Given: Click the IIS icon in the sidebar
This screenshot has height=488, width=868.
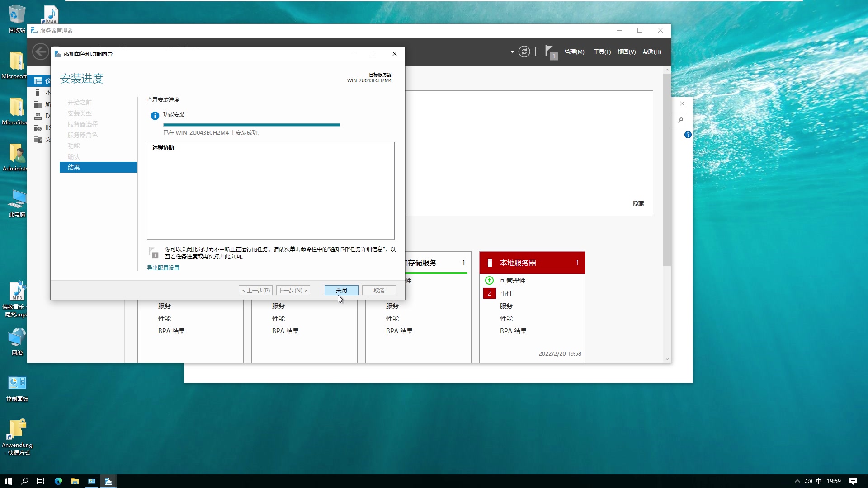Looking at the screenshot, I should [x=38, y=128].
